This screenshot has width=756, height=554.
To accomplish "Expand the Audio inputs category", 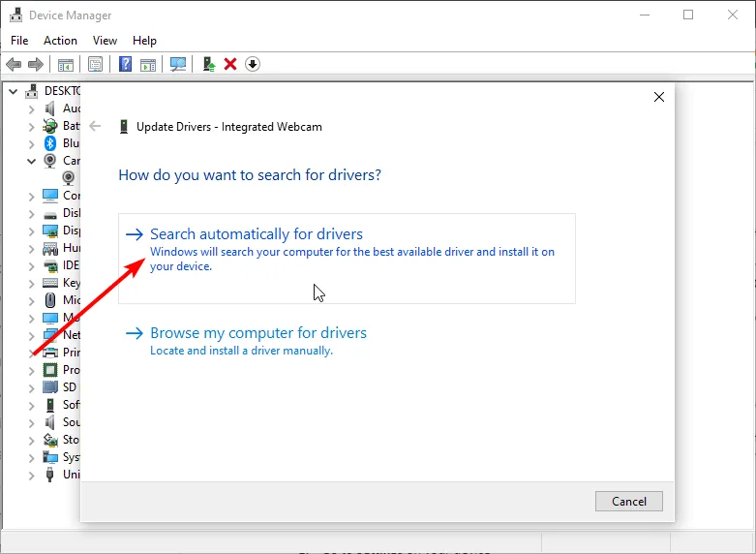I will click(x=32, y=108).
